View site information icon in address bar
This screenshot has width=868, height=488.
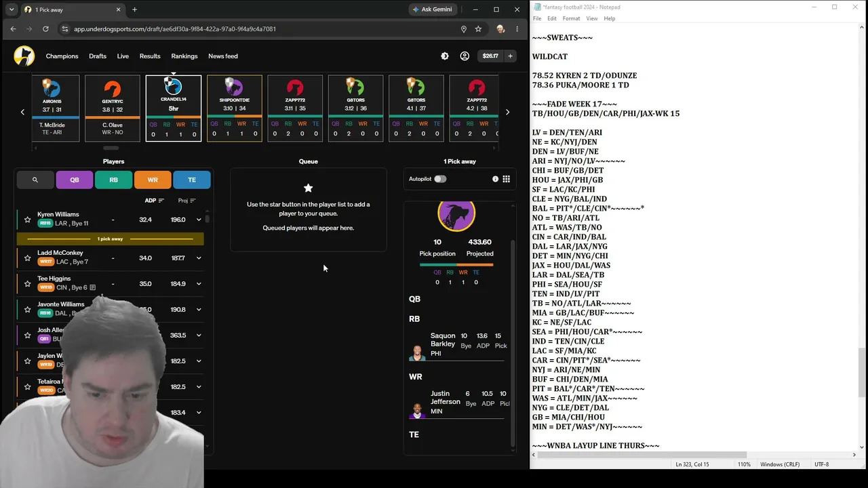(65, 29)
